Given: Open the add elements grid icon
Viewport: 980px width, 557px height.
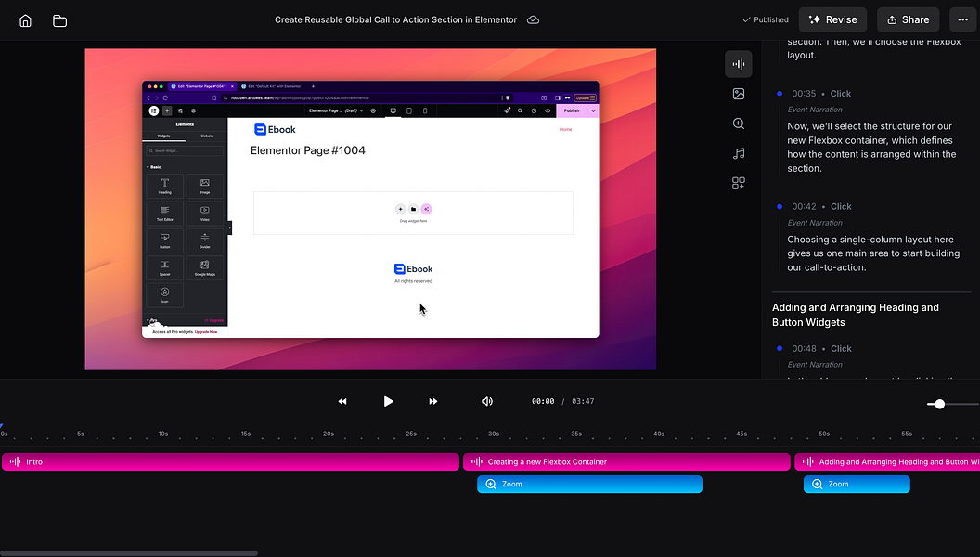Looking at the screenshot, I should tap(738, 183).
